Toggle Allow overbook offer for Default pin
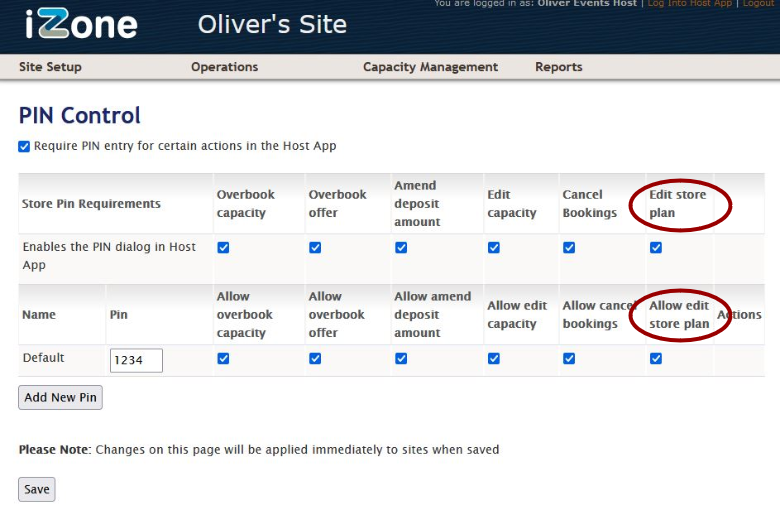The image size is (781, 511). coord(315,359)
